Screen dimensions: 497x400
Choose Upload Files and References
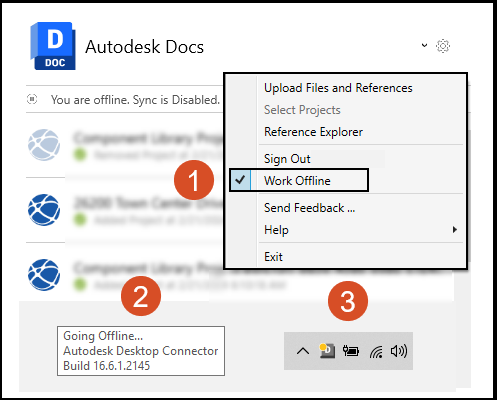(x=338, y=88)
